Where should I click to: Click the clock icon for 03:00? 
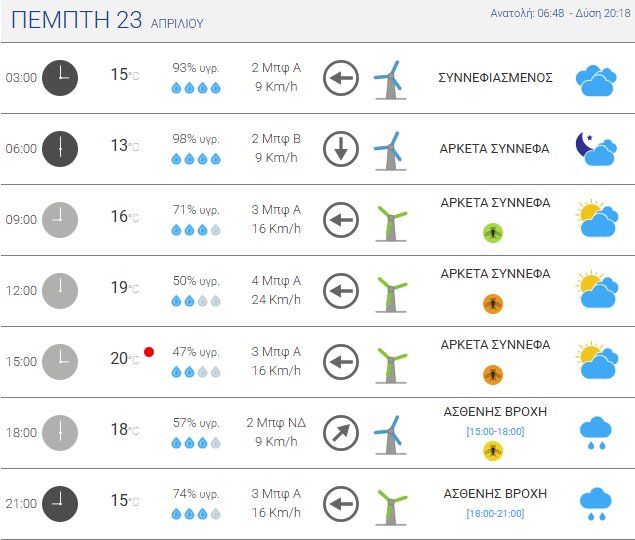coord(60,78)
